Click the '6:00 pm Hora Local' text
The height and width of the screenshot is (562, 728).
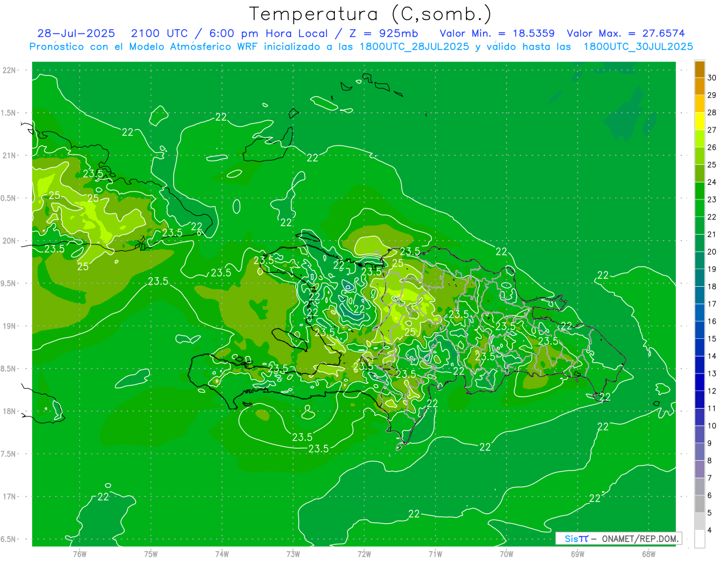[270, 33]
